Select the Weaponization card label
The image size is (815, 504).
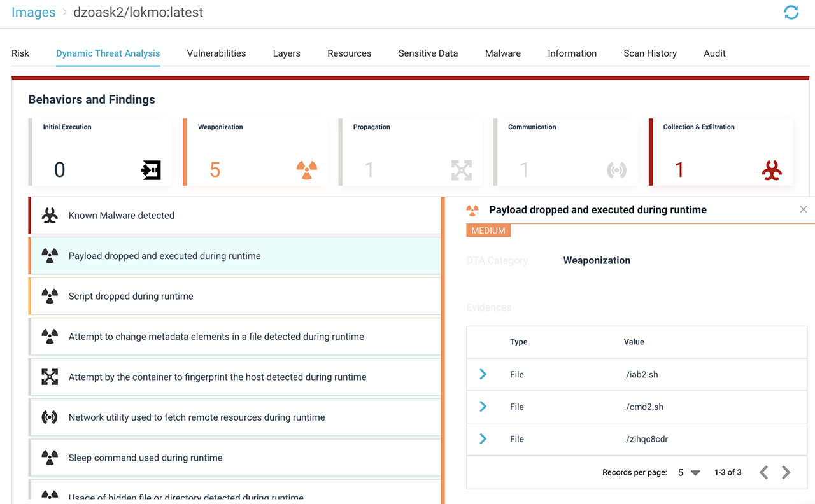(x=220, y=127)
